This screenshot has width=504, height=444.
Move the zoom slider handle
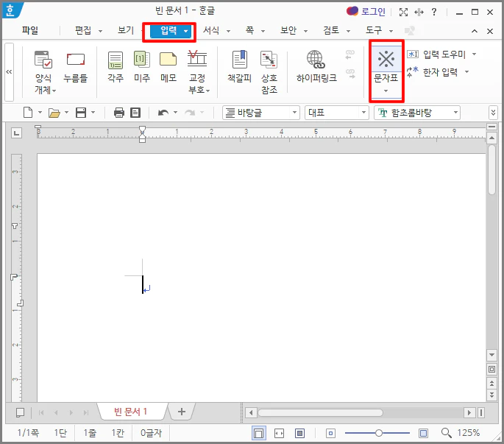[379, 433]
